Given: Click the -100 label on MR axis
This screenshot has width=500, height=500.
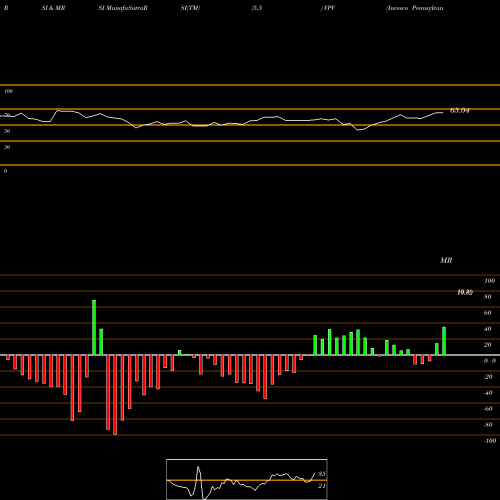Looking at the screenshot, I should pyautogui.click(x=490, y=441).
